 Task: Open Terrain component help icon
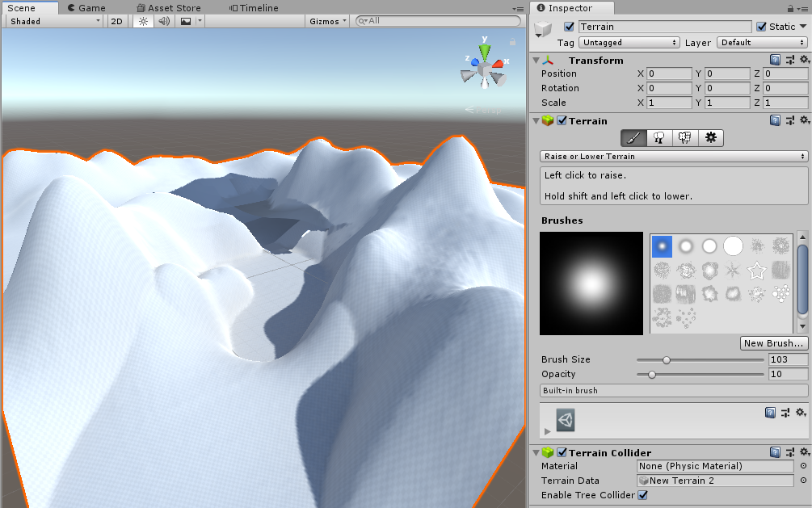tap(775, 120)
